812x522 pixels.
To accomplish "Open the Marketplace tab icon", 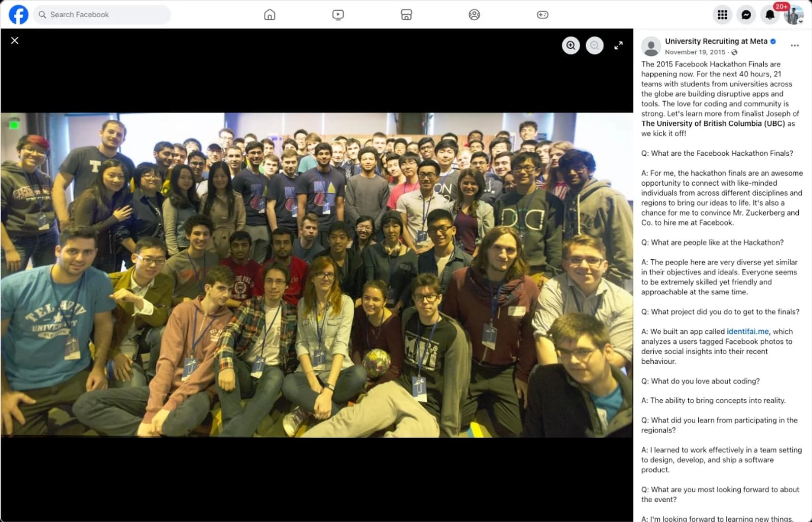I will coord(406,15).
